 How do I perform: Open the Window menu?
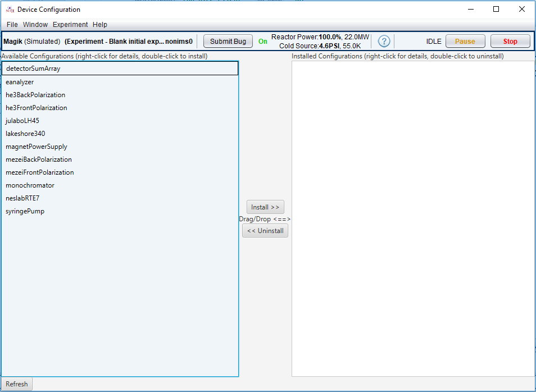coord(35,25)
